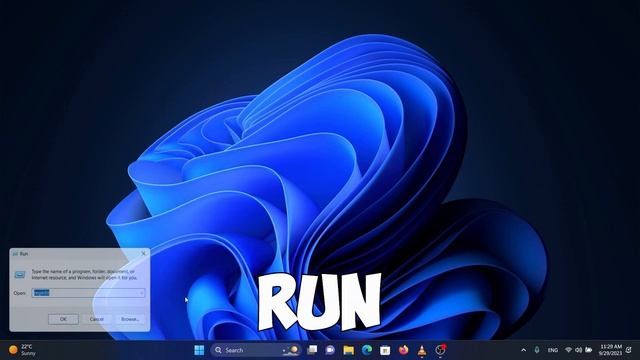Open the Windows Start menu
The height and width of the screenshot is (360, 640).
click(x=199, y=350)
